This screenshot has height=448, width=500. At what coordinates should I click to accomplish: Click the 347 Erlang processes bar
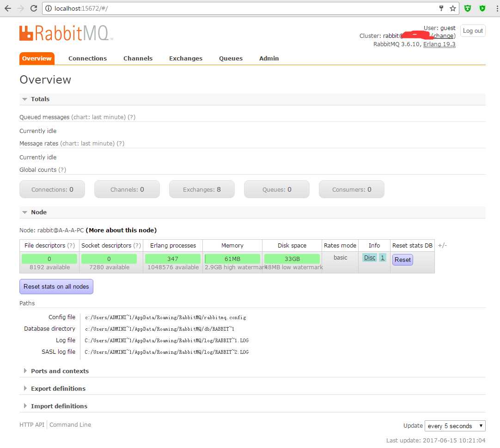172,259
